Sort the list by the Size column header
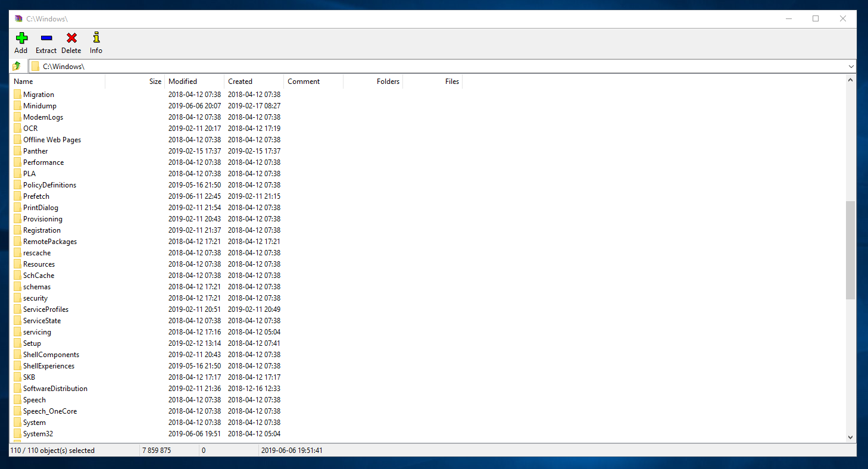 click(135, 82)
